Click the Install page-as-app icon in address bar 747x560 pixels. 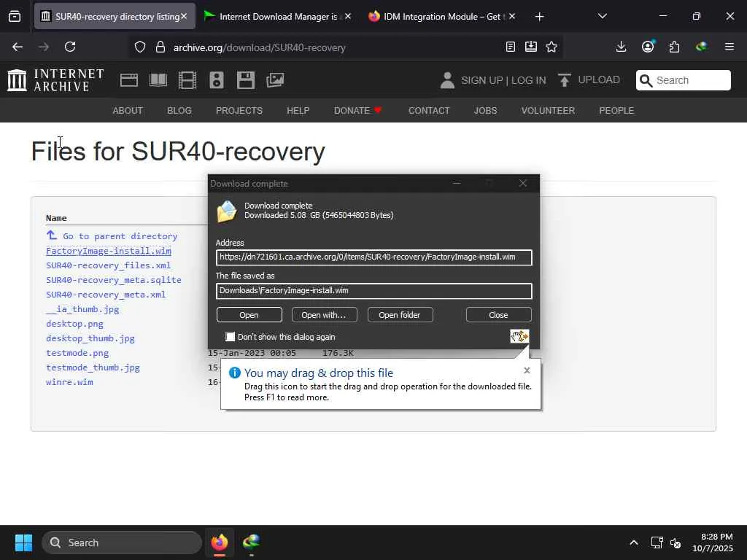pyautogui.click(x=531, y=47)
